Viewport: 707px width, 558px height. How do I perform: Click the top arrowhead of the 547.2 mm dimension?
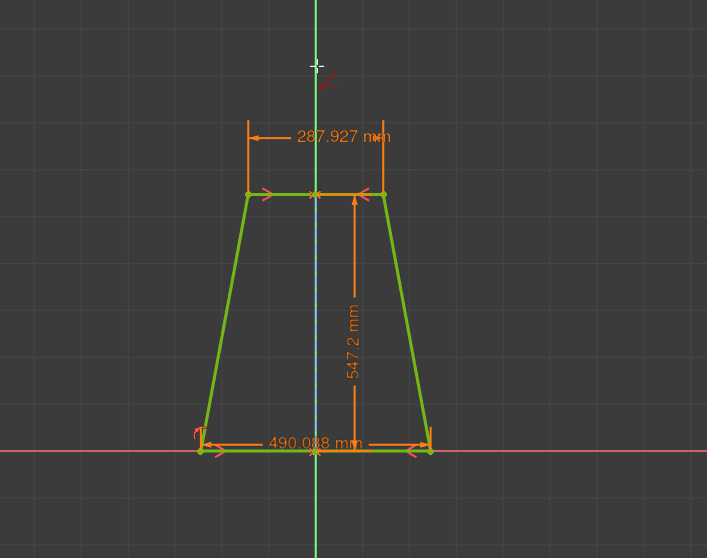354,201
